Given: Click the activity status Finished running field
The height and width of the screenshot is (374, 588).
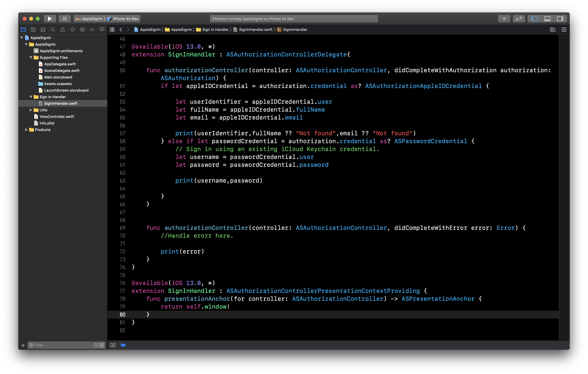Looking at the screenshot, I should [294, 19].
